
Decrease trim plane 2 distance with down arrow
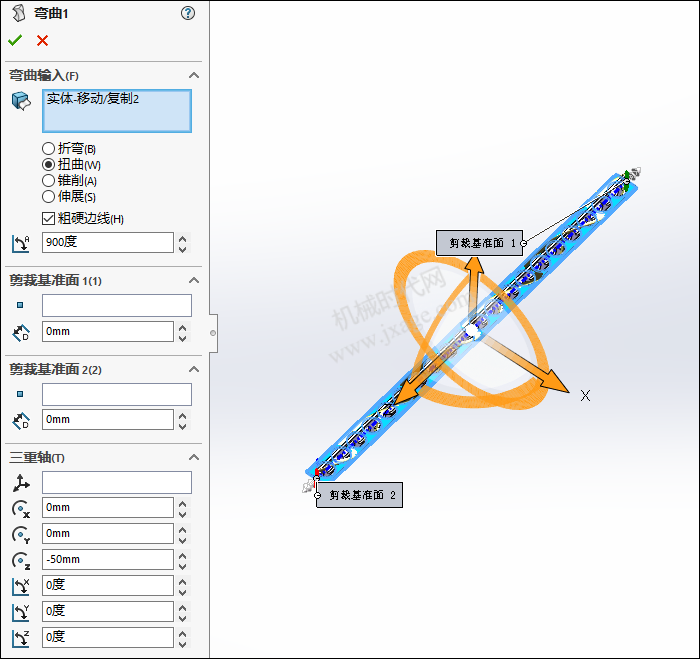[183, 426]
